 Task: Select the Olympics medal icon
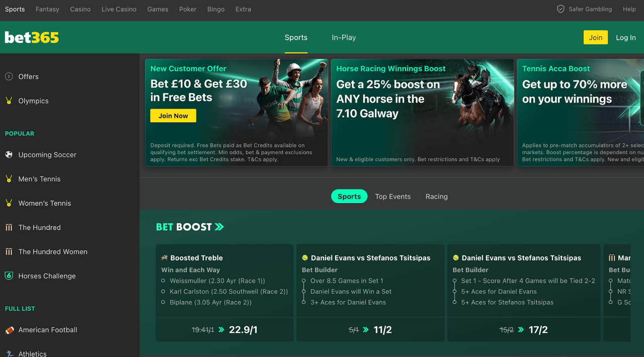click(x=9, y=101)
